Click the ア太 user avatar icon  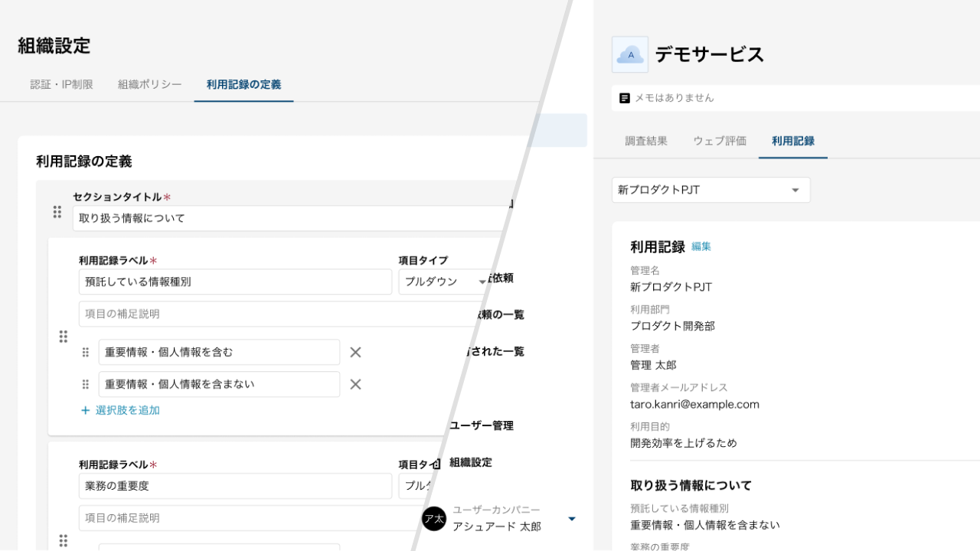[x=434, y=519]
